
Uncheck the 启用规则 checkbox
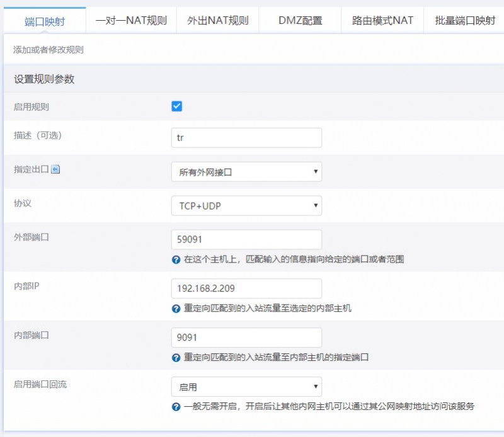[x=177, y=106]
